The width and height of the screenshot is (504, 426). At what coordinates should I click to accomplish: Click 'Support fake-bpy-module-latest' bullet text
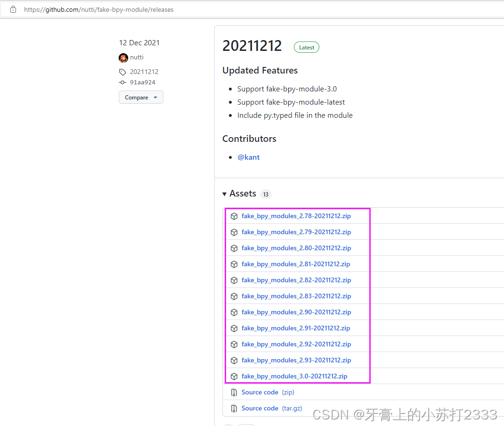[291, 102]
